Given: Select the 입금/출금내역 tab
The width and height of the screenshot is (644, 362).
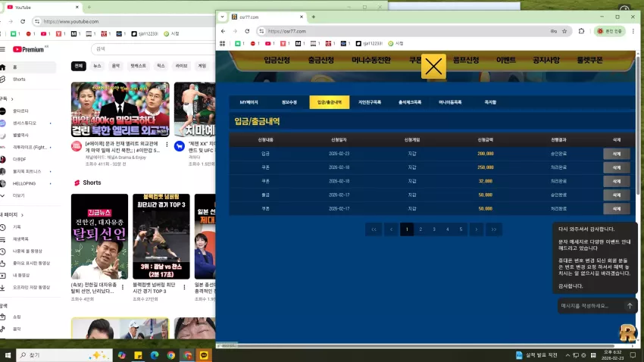Looking at the screenshot, I should pos(330,102).
